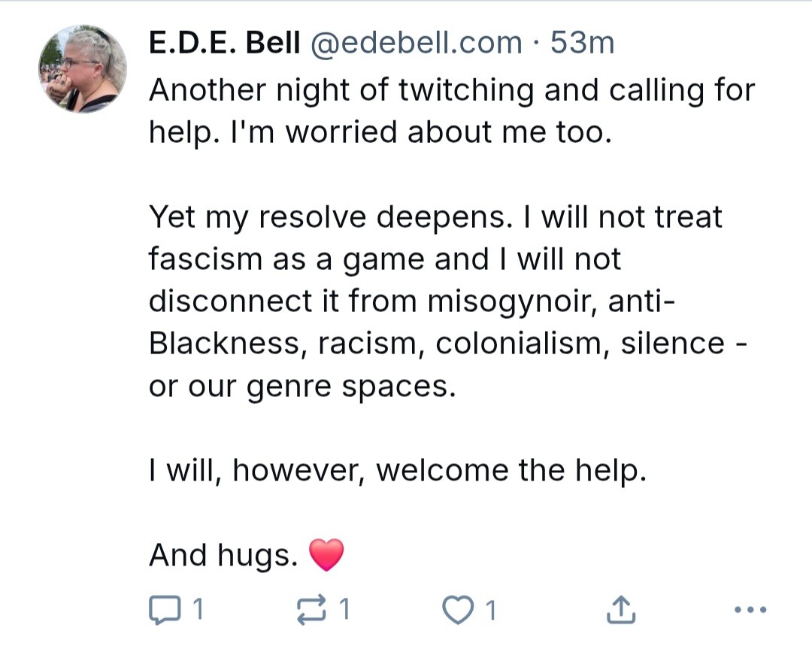812x655 pixels.
Task: Click the like count number 1
Action: click(491, 609)
